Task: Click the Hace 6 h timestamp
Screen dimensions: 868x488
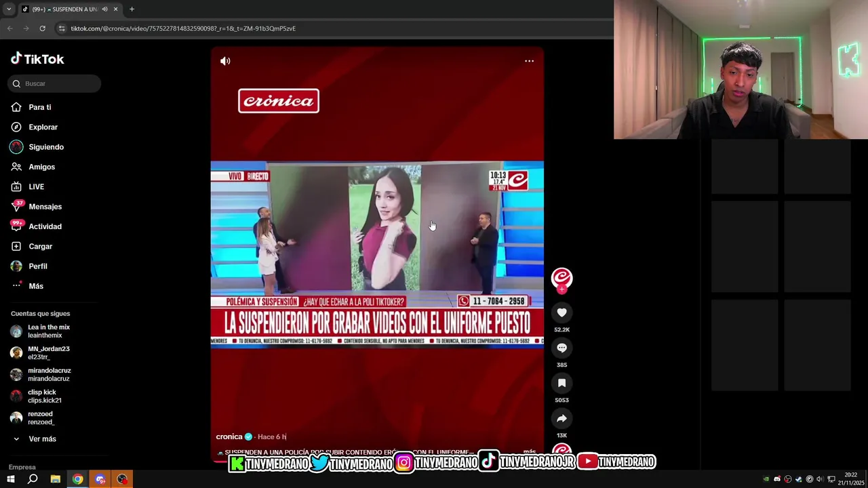Action: [x=272, y=437]
